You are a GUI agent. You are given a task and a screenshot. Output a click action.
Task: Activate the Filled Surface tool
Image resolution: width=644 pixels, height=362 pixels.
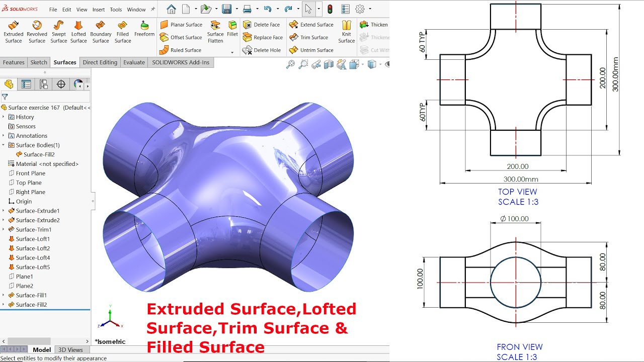(x=123, y=32)
